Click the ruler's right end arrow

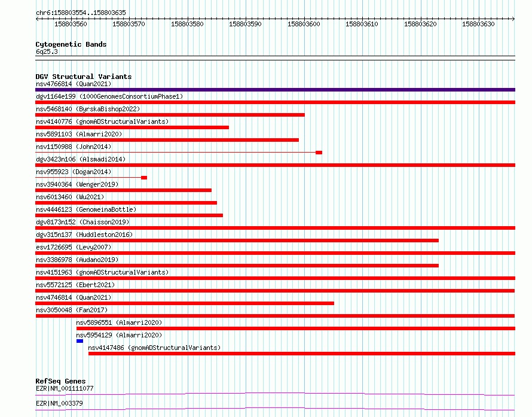coord(513,19)
